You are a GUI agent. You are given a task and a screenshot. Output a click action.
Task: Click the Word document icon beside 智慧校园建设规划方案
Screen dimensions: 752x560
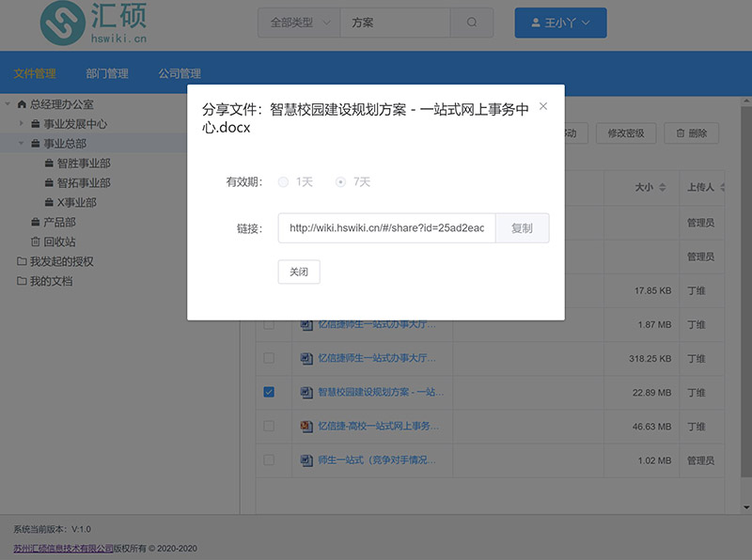coord(305,392)
